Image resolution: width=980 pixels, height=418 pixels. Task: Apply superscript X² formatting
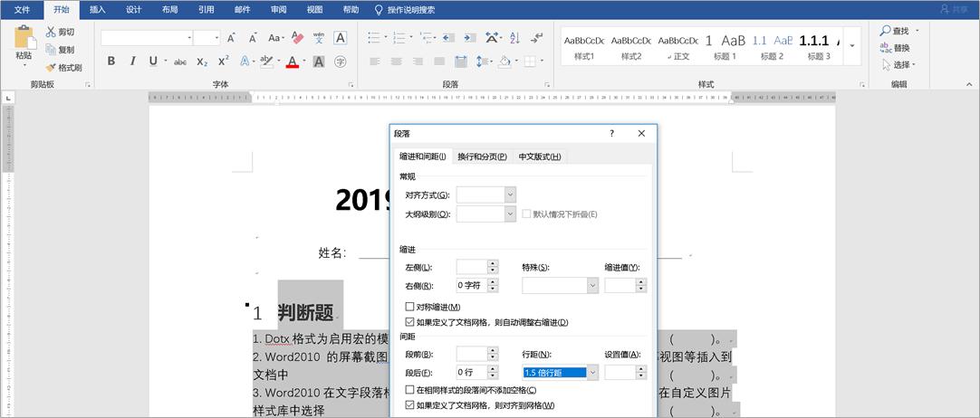click(x=223, y=62)
